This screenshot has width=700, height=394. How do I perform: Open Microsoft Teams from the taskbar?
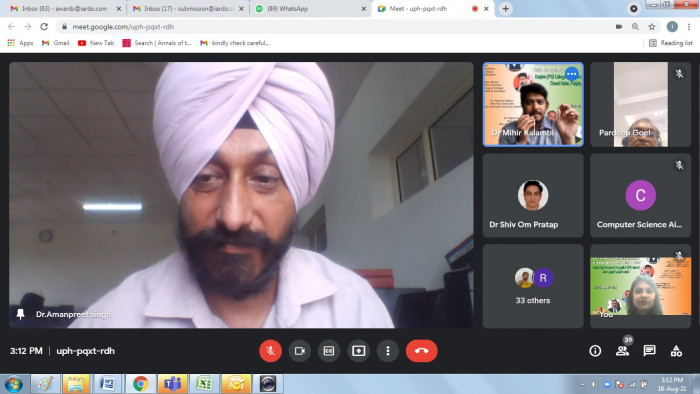(x=172, y=384)
